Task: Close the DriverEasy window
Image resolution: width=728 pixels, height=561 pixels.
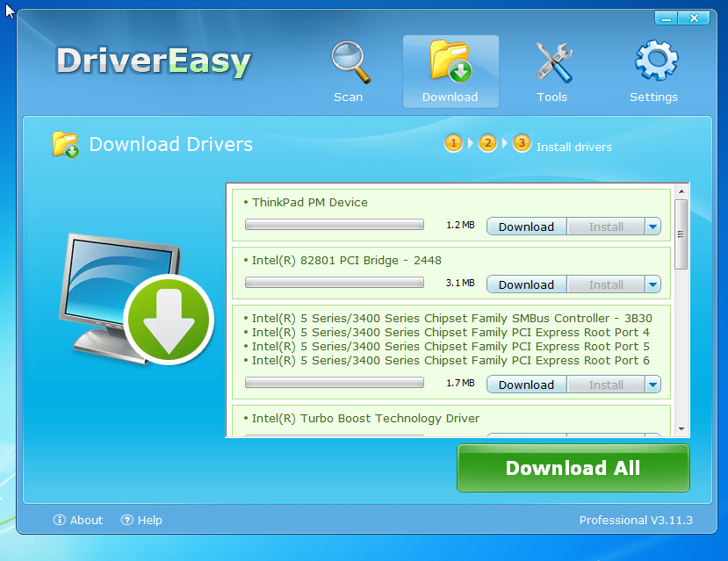Action: pos(694,18)
